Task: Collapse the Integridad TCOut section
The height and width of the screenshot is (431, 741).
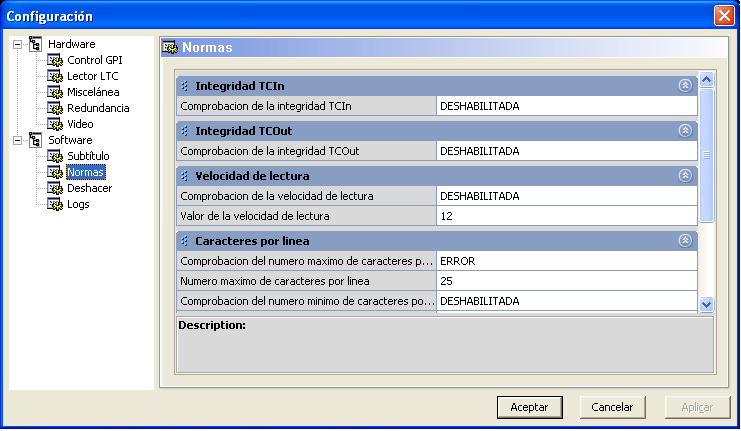Action: click(685, 130)
